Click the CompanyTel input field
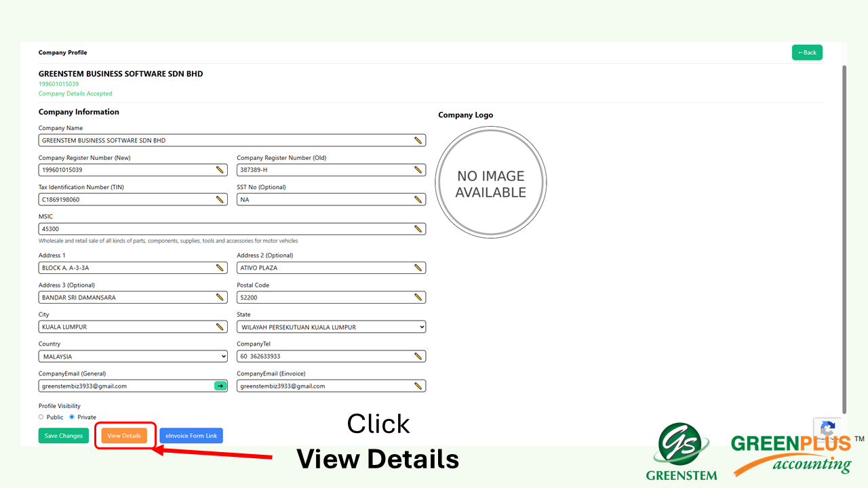This screenshot has width=868, height=488. [332, 356]
